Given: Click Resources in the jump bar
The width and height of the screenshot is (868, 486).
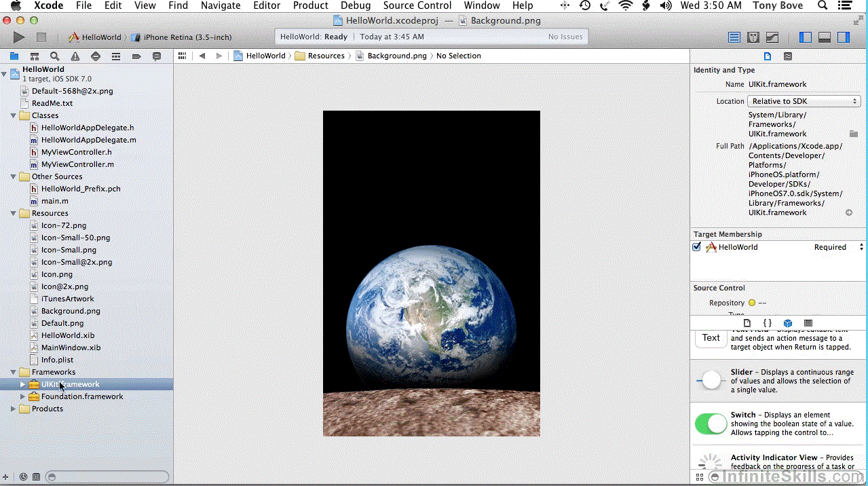Looking at the screenshot, I should tap(320, 56).
